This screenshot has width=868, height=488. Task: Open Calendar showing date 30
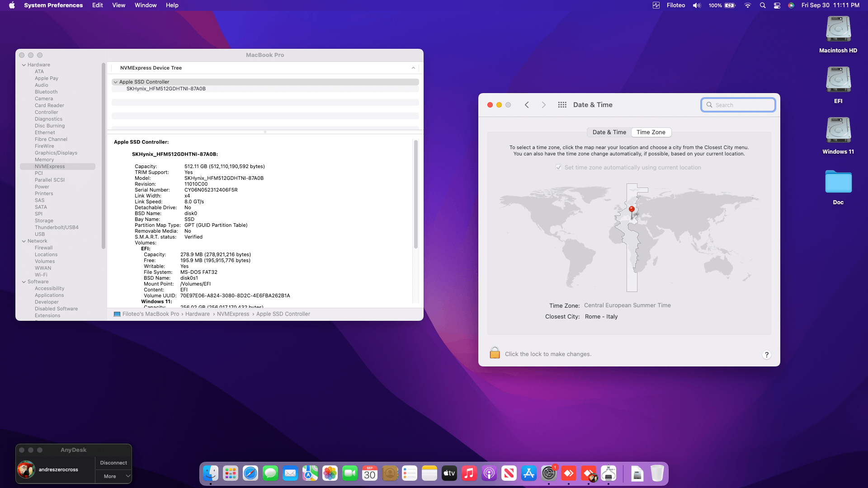pyautogui.click(x=370, y=473)
